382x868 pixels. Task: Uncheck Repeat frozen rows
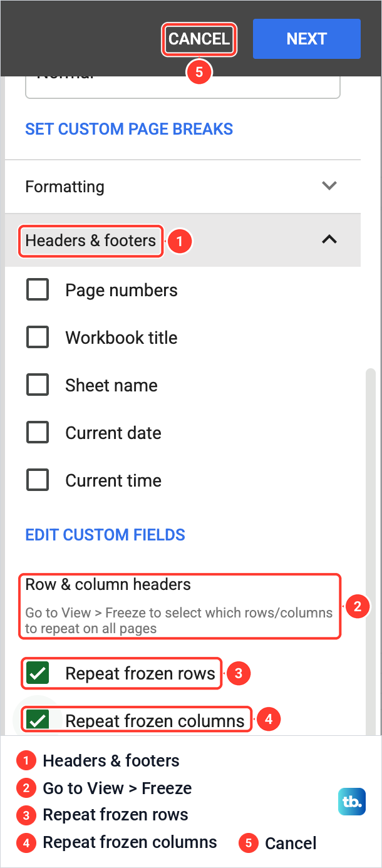38,674
